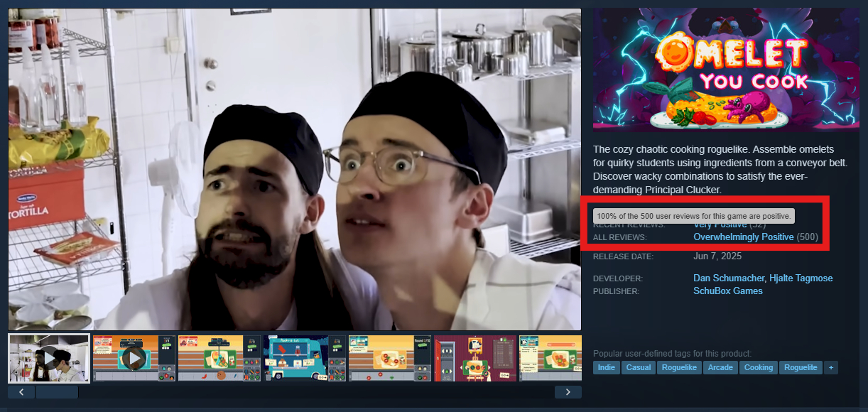868x412 pixels.
Task: Open the Roguelike tag
Action: (x=679, y=367)
